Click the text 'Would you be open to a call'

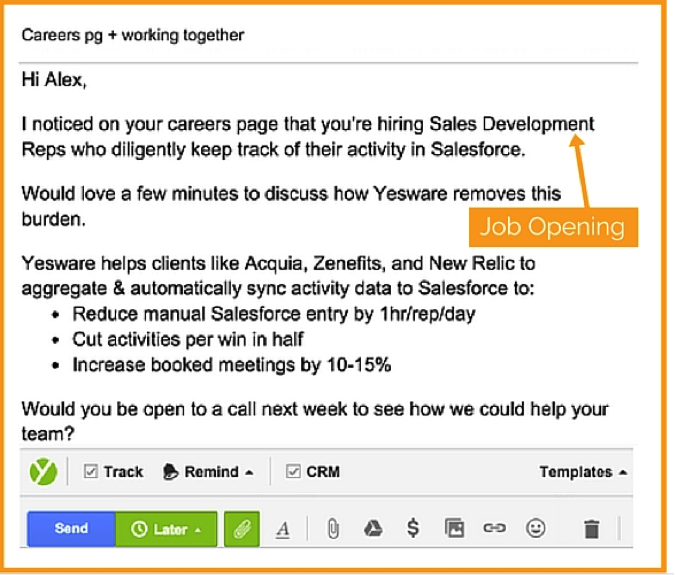[139, 409]
